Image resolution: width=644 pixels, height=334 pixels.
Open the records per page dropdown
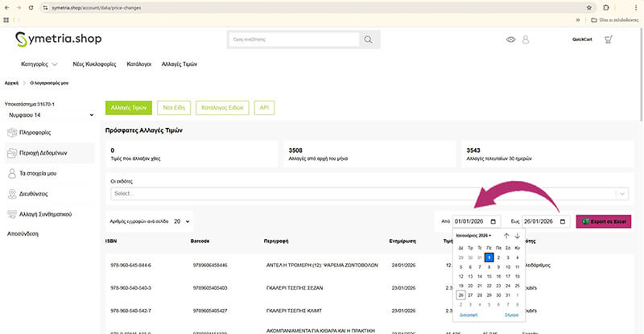[x=182, y=221]
